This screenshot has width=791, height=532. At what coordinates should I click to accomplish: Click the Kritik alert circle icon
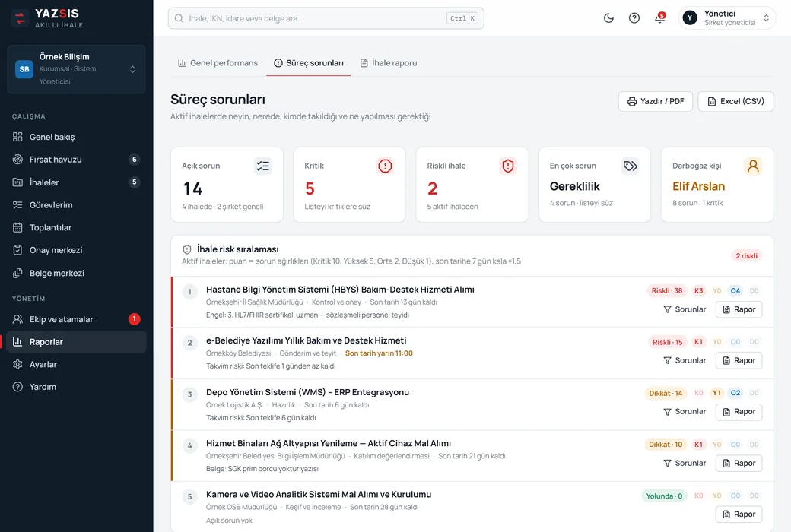coord(385,166)
